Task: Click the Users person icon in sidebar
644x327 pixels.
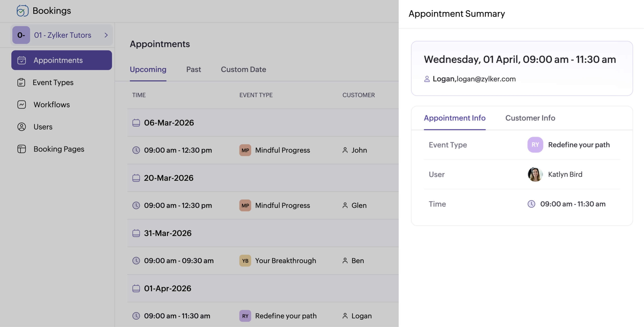Action: coord(21,127)
